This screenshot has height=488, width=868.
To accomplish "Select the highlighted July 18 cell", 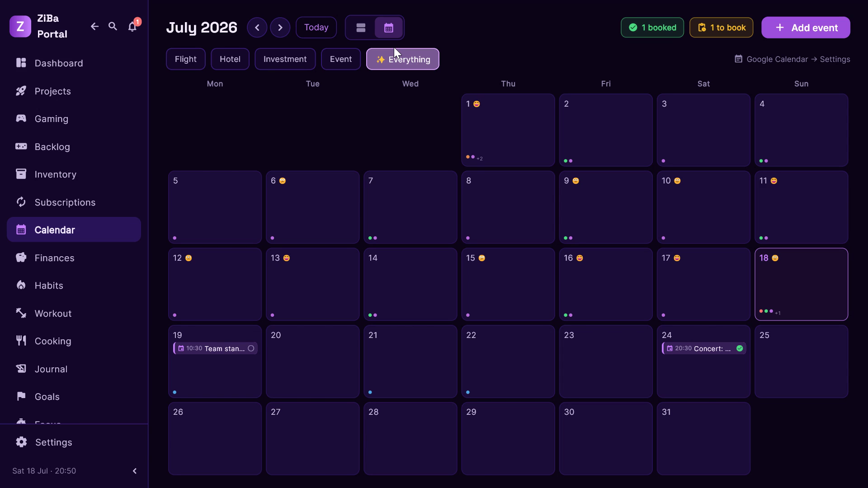I will (802, 284).
